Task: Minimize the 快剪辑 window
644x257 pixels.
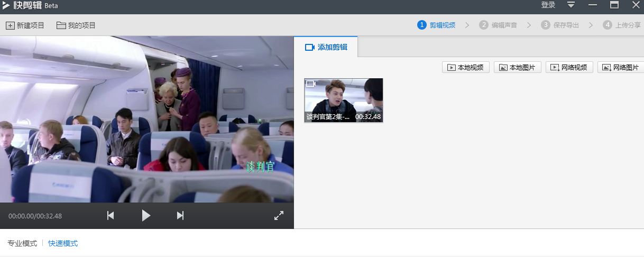Action: tap(593, 5)
